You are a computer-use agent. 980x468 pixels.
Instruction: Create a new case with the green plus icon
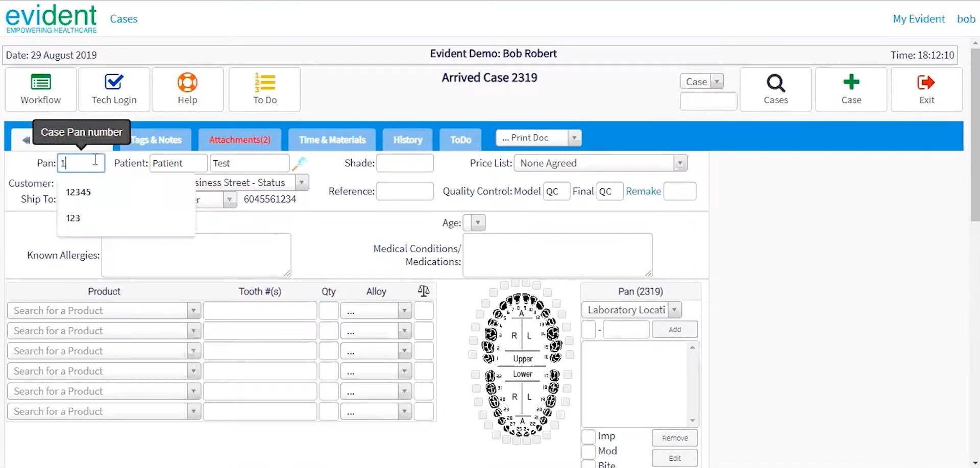point(850,82)
